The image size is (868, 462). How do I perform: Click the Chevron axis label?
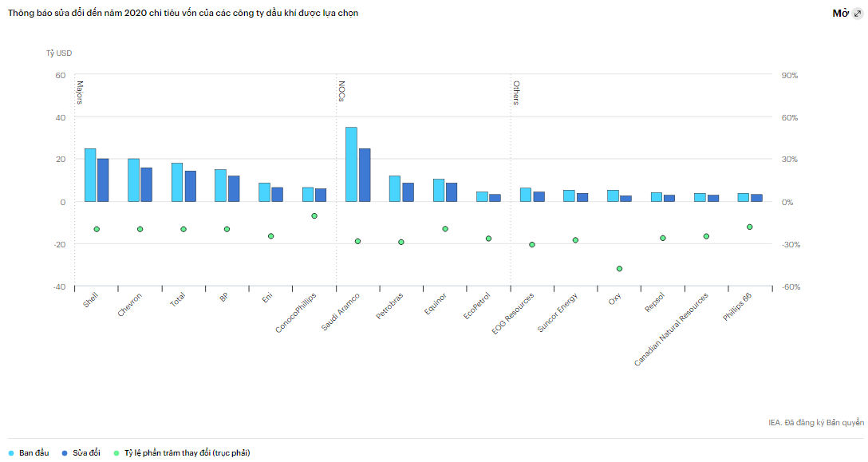130,306
